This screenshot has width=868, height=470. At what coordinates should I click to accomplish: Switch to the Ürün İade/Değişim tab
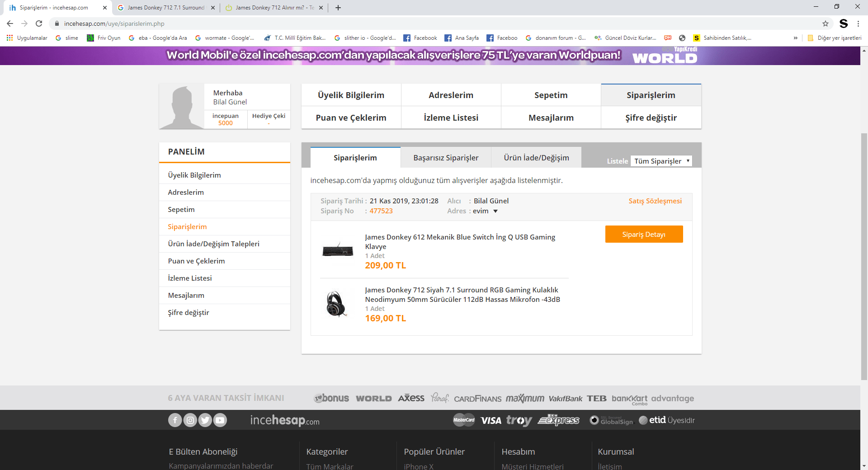point(536,158)
